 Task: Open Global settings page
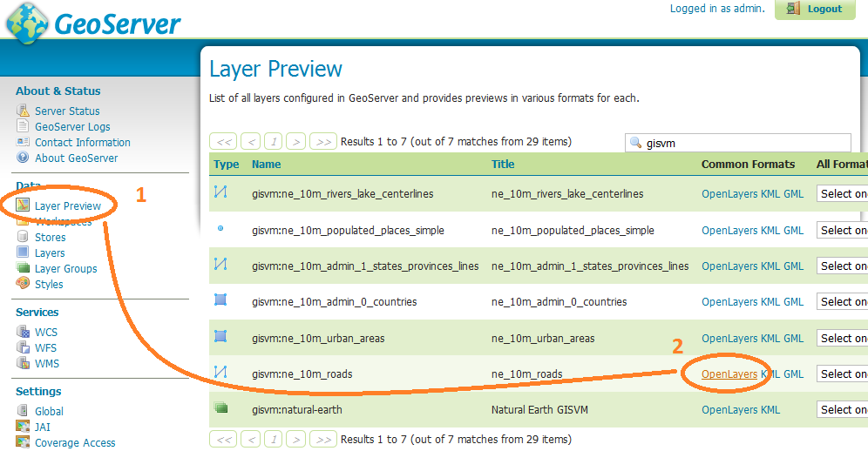[x=50, y=411]
